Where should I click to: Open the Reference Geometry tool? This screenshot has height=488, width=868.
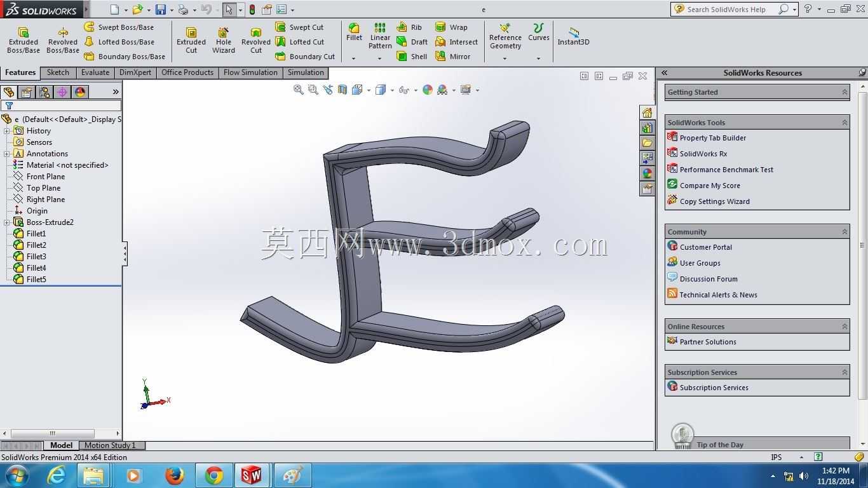(x=505, y=36)
